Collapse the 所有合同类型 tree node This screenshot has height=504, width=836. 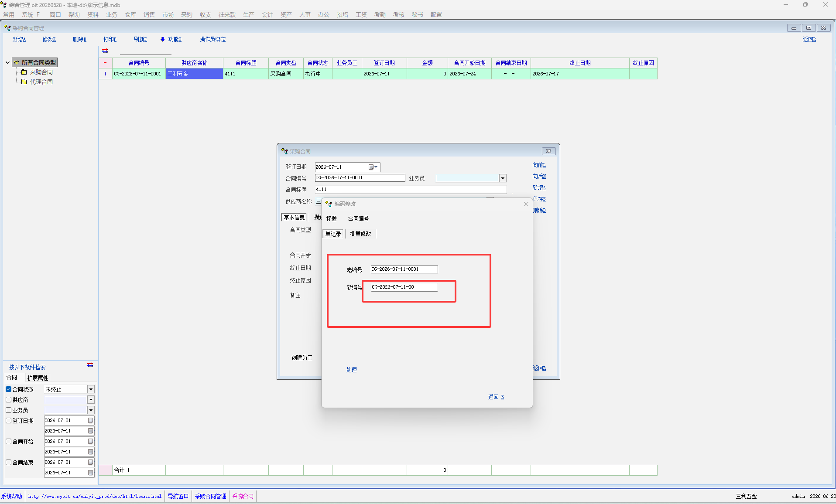7,63
